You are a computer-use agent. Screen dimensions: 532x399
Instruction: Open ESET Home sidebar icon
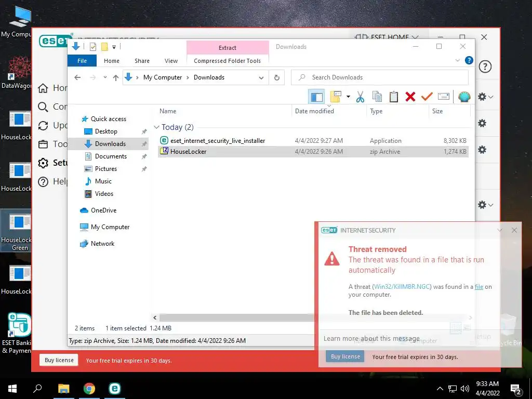(x=43, y=88)
